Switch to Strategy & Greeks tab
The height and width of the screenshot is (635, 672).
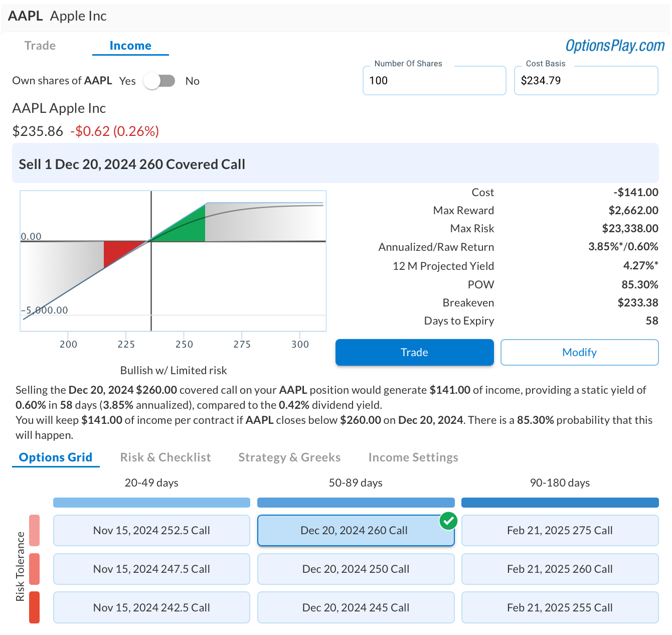(x=289, y=457)
